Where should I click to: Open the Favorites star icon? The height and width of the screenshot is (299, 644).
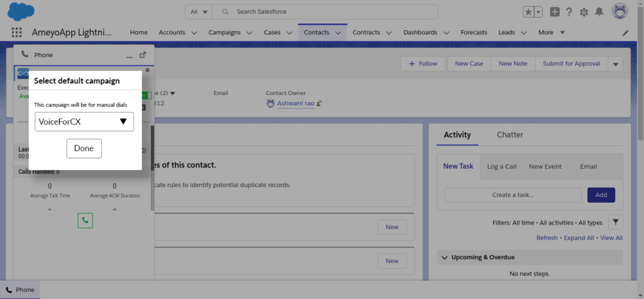tap(528, 12)
